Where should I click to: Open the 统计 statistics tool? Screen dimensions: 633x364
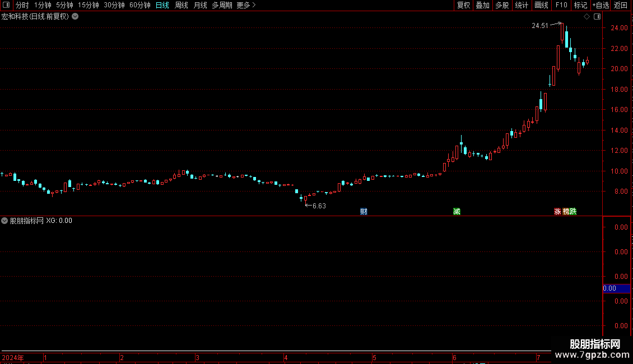tap(522, 5)
